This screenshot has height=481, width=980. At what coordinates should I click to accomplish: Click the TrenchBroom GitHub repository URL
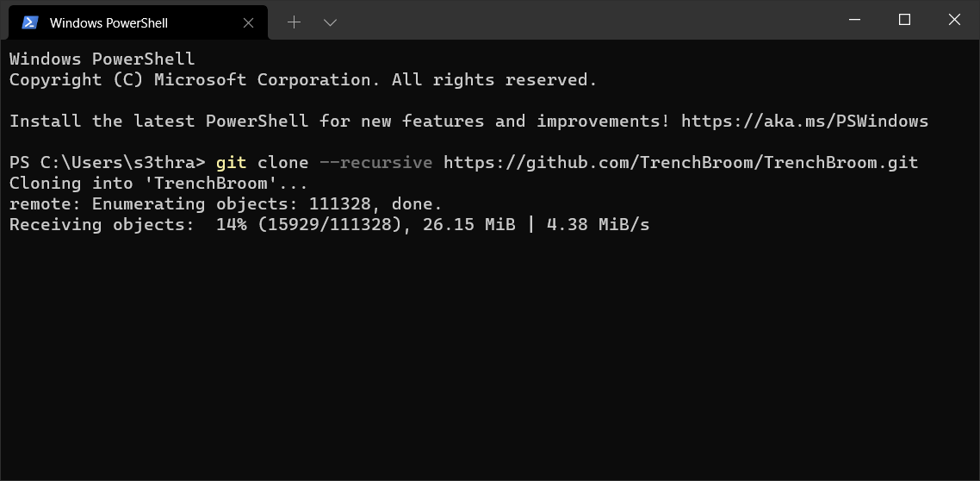[680, 163]
